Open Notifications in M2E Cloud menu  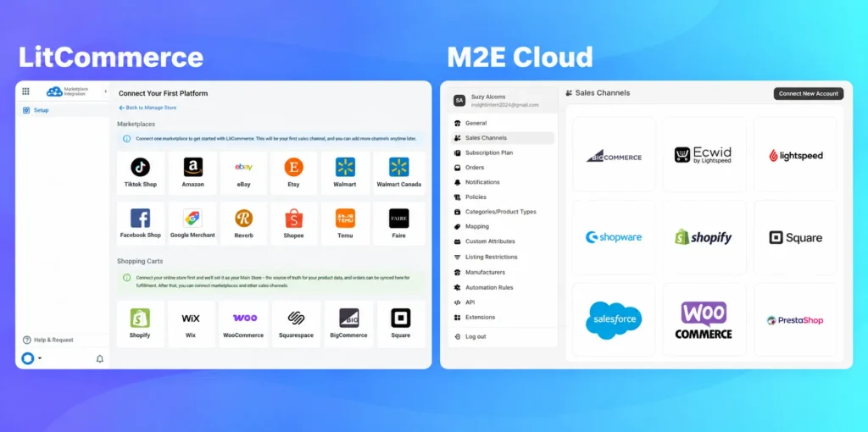tap(503, 182)
